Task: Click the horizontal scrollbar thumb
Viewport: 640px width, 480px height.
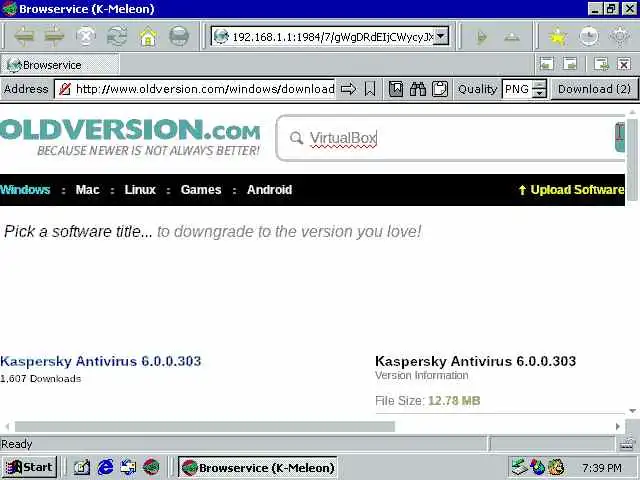Action: [205, 427]
